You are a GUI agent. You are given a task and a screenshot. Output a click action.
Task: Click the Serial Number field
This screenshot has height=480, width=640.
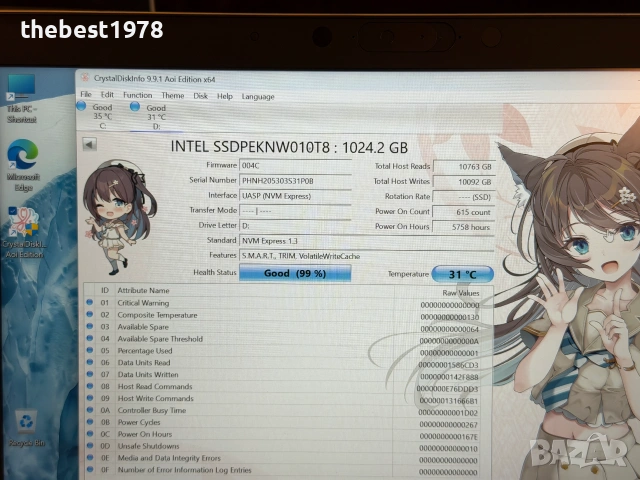click(x=295, y=181)
